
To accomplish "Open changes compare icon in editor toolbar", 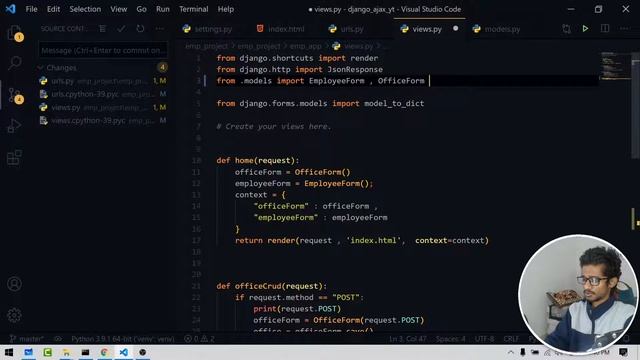I will (566, 29).
